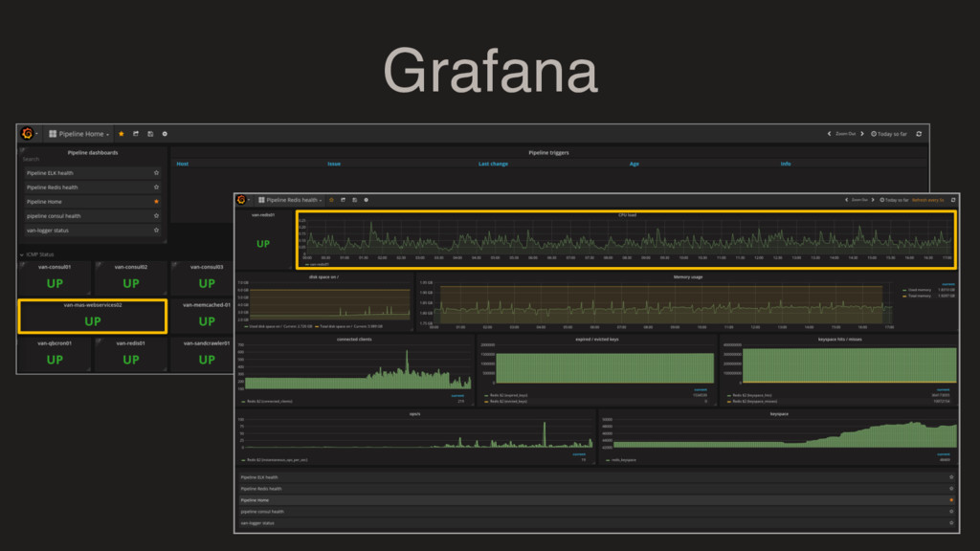Click the van-redis01 UP panel in Redis window
Image resolution: width=980 pixels, height=551 pixels.
(x=263, y=239)
